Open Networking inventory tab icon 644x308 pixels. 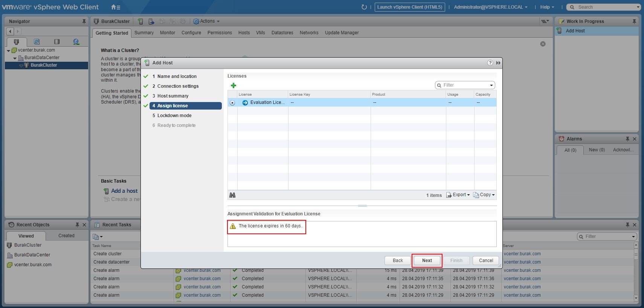pos(76,42)
